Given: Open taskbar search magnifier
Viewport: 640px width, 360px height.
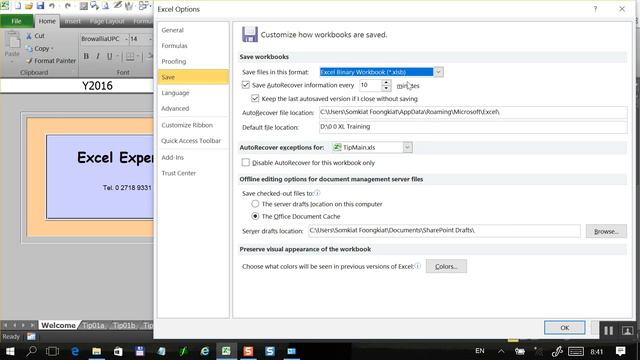Looking at the screenshot, I should click(31, 351).
